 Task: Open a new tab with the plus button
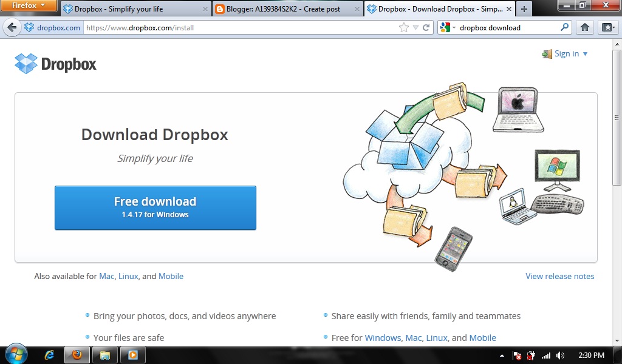(524, 9)
